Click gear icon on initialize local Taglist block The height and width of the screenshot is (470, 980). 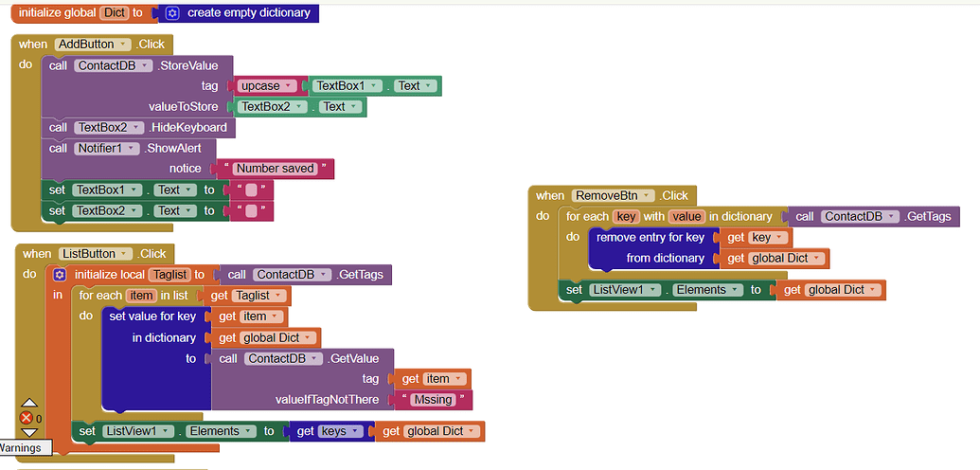point(60,275)
